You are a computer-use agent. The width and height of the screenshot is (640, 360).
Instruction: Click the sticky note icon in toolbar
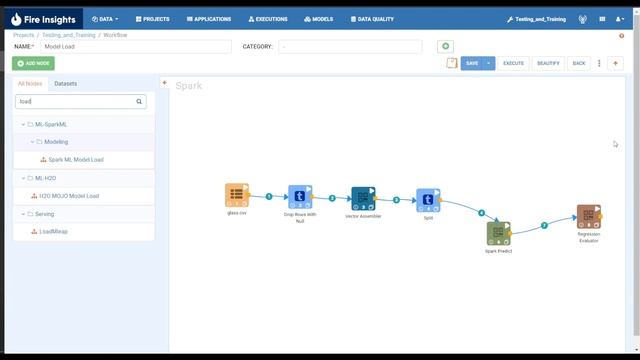click(451, 63)
